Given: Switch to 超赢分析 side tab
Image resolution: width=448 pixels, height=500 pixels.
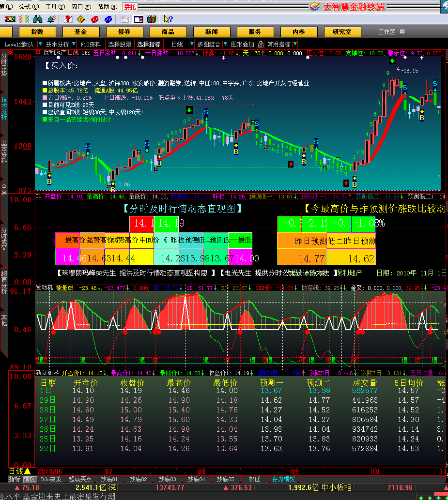Looking at the screenshot, I should pos(4,282).
